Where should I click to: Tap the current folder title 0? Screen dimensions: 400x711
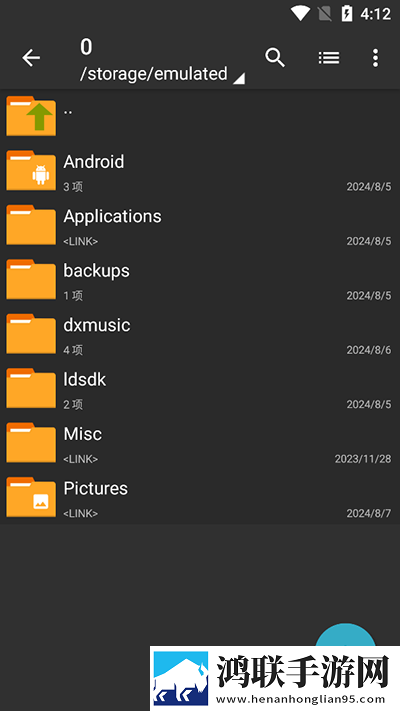coord(86,47)
